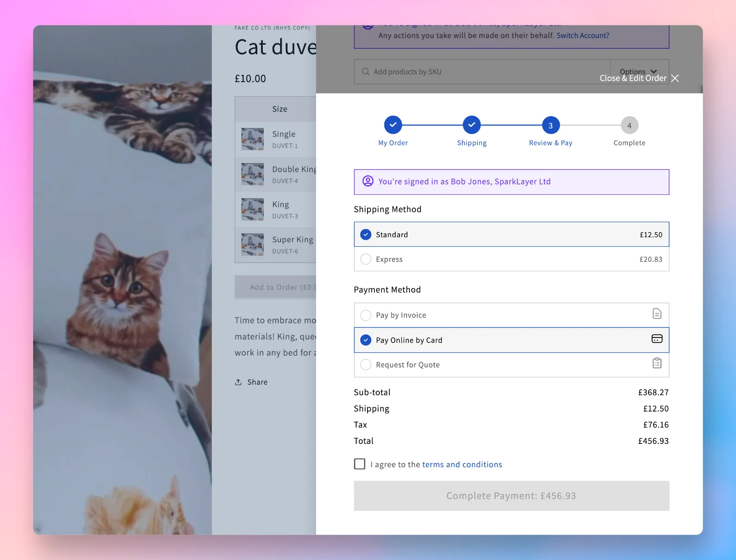Click the Size column header
Viewport: 736px width, 560px height.
(x=280, y=109)
